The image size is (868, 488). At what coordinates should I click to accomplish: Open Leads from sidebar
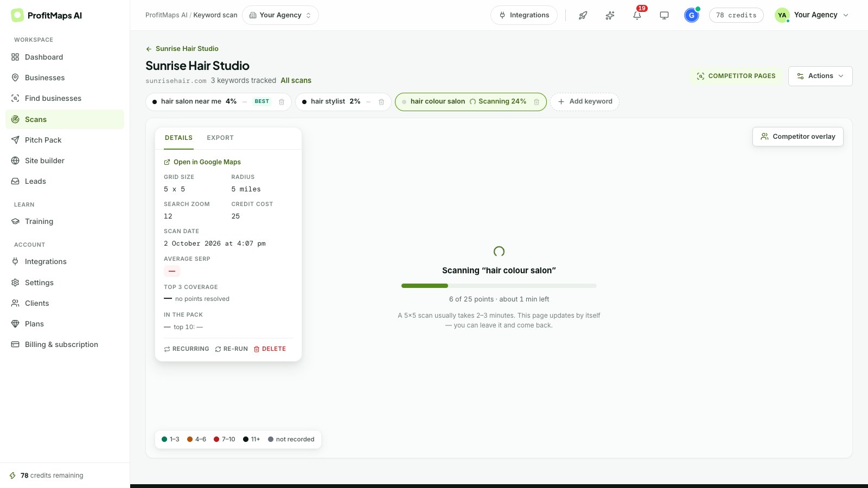[x=65, y=181]
